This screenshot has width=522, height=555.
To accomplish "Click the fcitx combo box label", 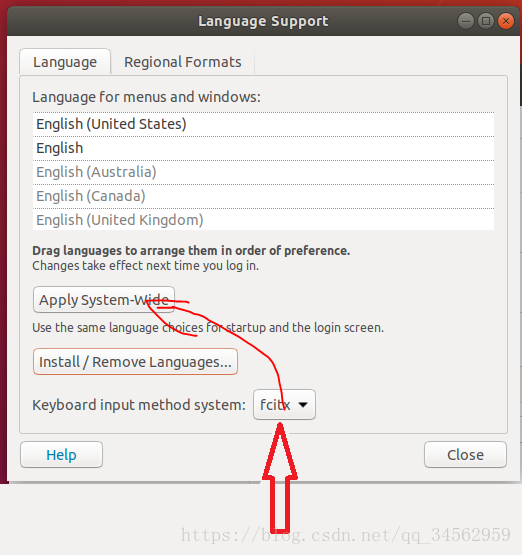I will (275, 405).
